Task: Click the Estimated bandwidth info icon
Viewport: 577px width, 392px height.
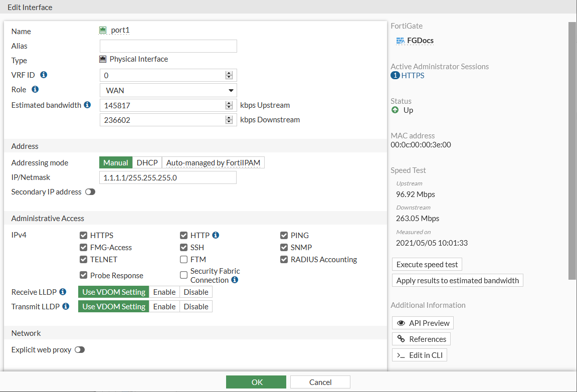Action: (87, 105)
